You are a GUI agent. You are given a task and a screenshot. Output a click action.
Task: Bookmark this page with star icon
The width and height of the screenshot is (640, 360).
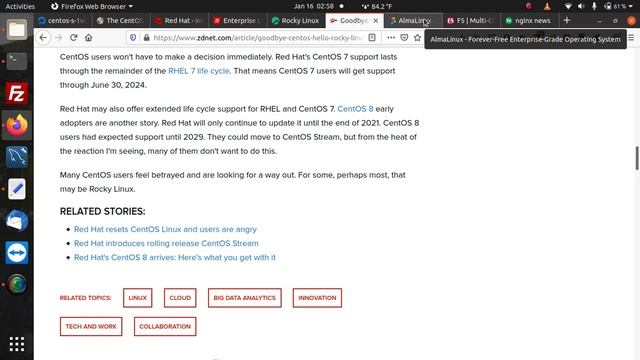(417, 38)
